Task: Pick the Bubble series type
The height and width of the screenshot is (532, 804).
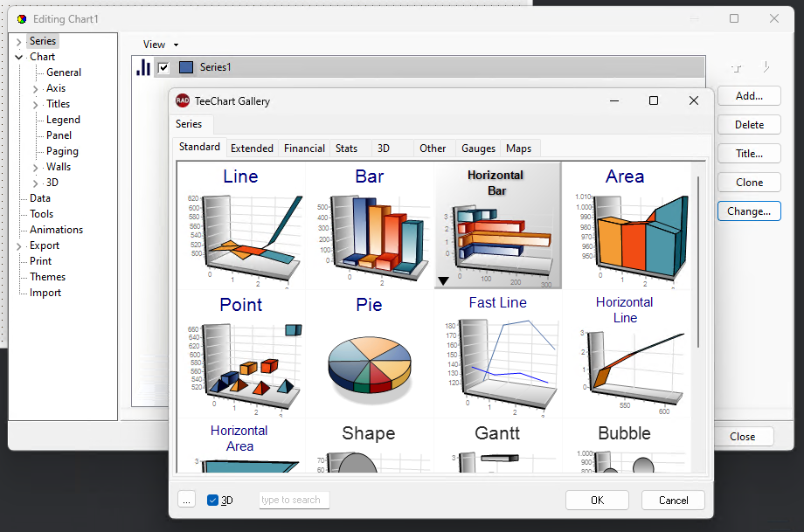Action: [626, 446]
